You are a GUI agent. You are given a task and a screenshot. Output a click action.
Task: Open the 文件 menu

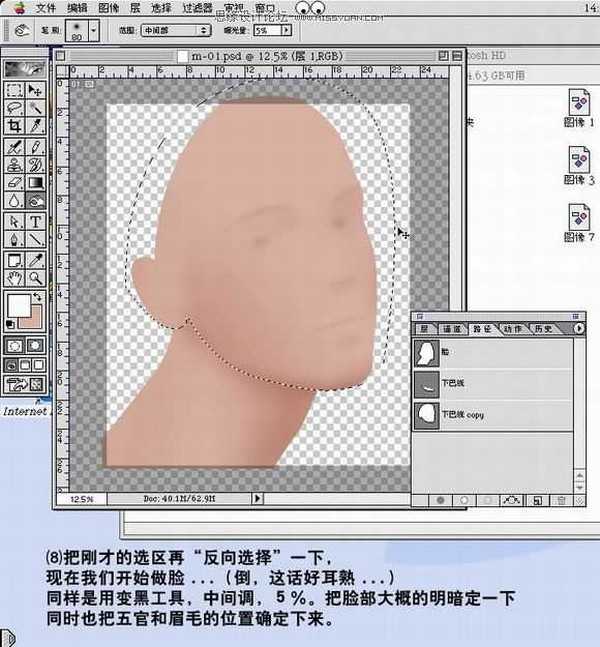point(46,8)
